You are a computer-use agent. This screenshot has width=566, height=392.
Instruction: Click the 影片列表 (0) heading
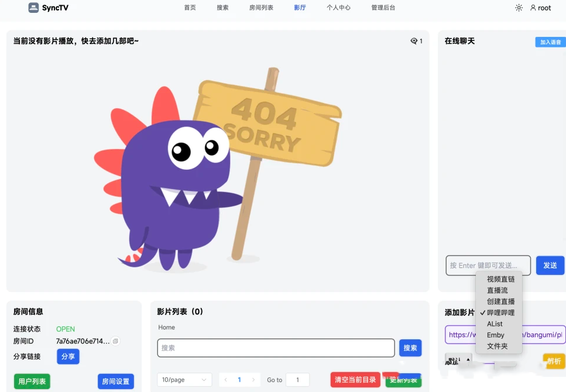[180, 311]
